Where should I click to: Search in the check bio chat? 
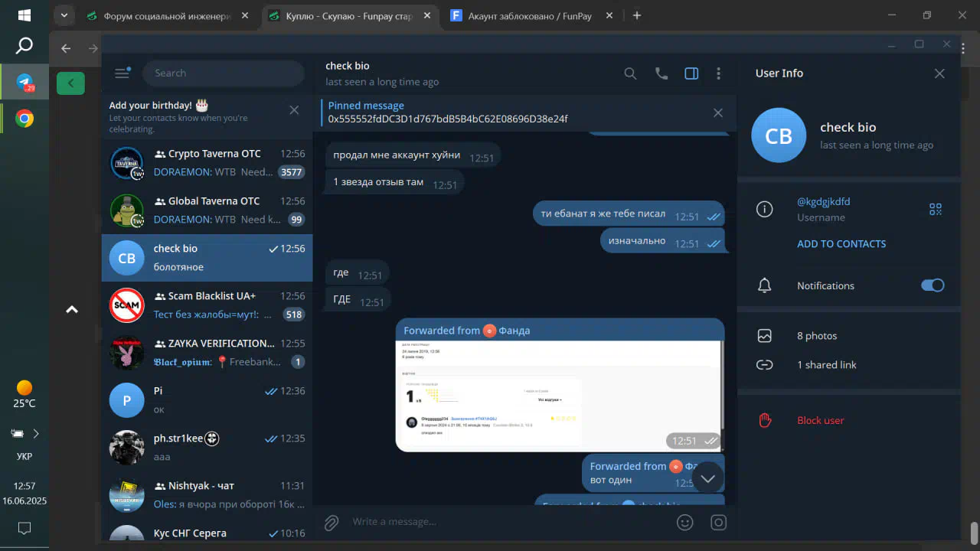(630, 73)
